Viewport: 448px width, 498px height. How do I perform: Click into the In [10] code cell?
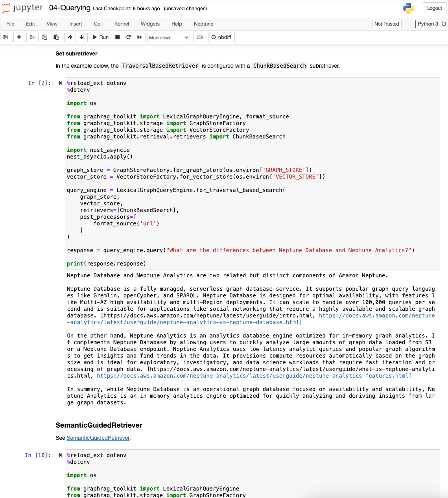252,474
